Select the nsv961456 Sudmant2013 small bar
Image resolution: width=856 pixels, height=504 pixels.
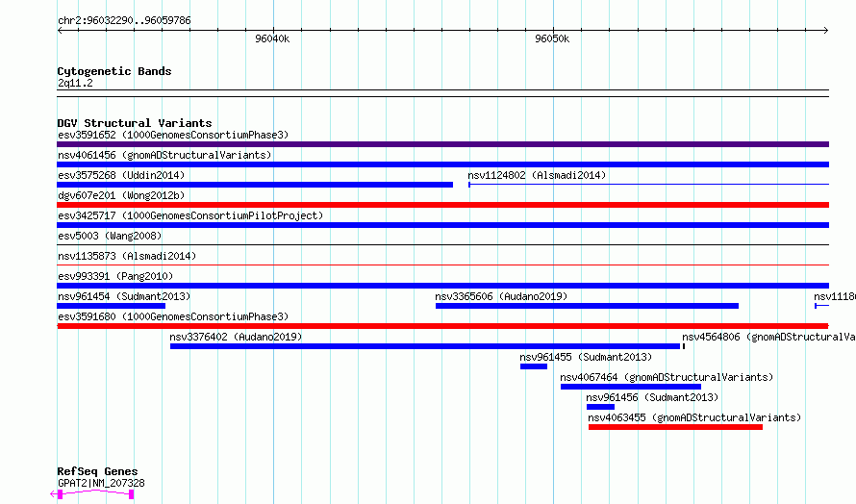pyautogui.click(x=600, y=407)
